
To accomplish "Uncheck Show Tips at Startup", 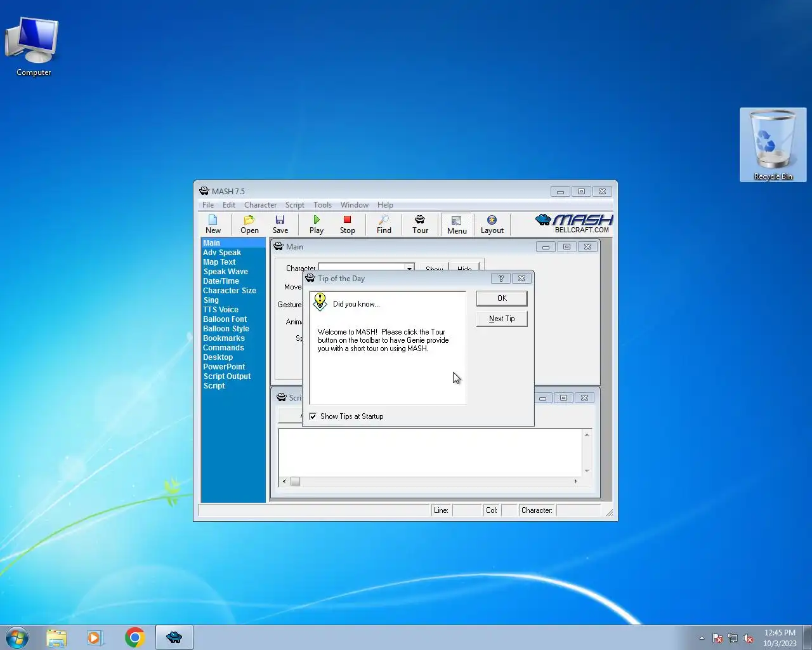I will (x=313, y=416).
